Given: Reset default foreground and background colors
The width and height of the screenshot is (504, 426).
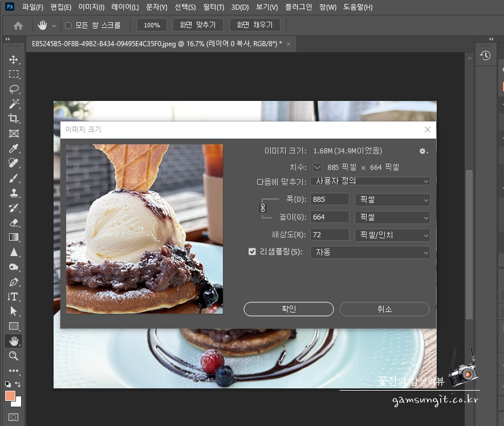Looking at the screenshot, I should click(8, 384).
